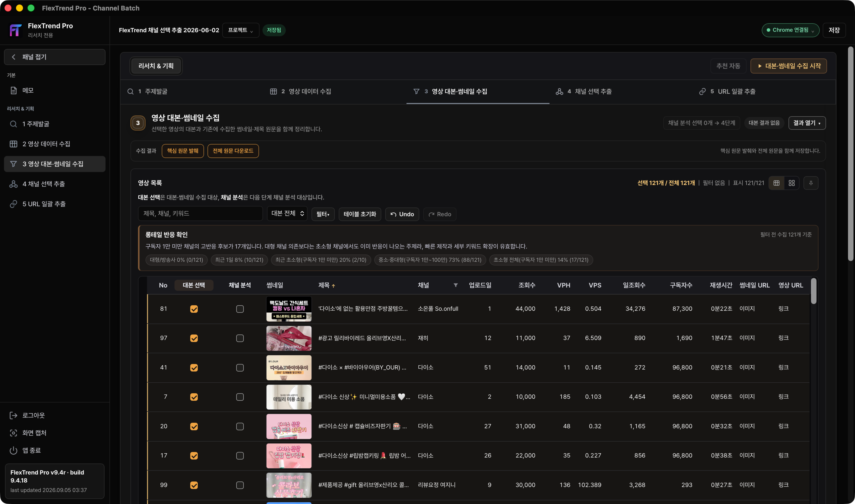
Task: Click the 화면 캡처 capture icon
Action: [13, 433]
